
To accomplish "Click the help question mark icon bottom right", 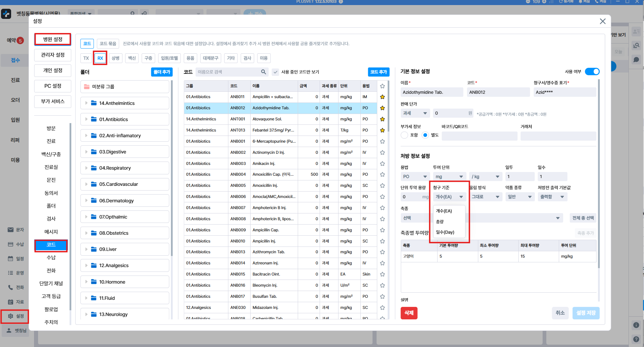I will [636, 339].
